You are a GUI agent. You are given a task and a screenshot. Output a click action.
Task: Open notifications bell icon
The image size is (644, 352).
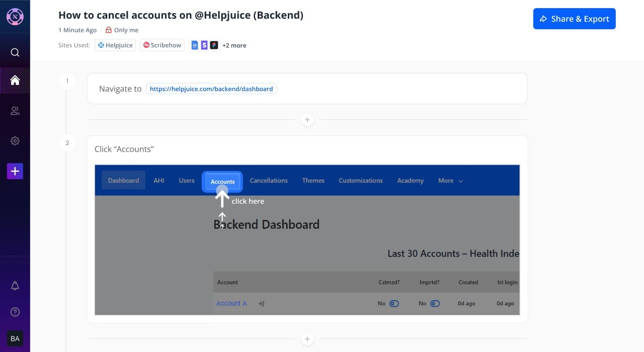pyautogui.click(x=15, y=286)
